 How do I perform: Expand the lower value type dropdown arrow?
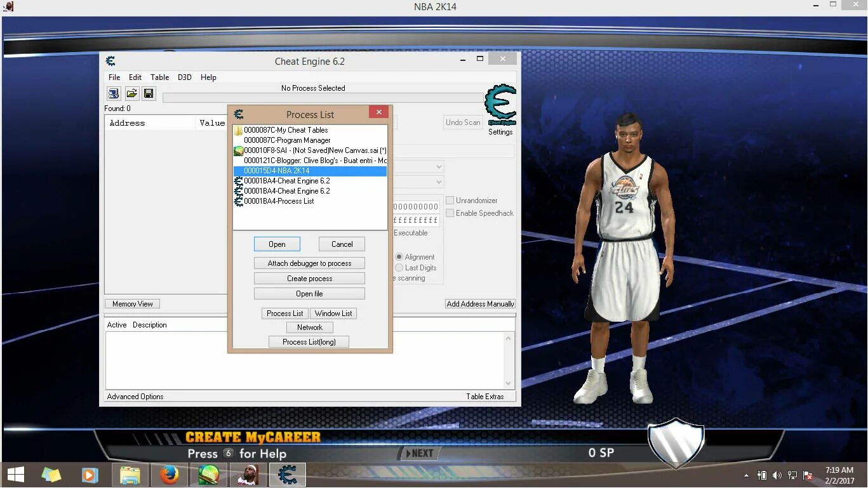[438, 182]
